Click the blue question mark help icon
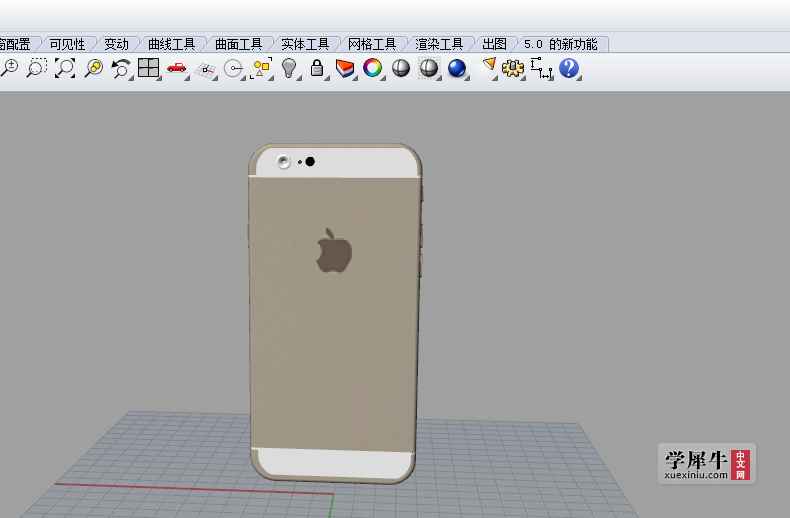The height and width of the screenshot is (518, 790). click(x=569, y=68)
